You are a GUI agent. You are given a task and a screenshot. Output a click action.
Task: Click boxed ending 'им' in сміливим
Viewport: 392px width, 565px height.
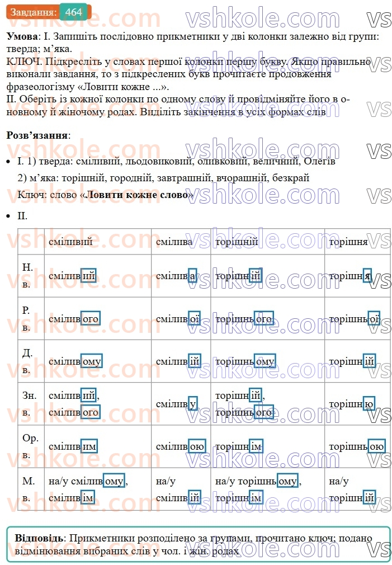point(89,446)
